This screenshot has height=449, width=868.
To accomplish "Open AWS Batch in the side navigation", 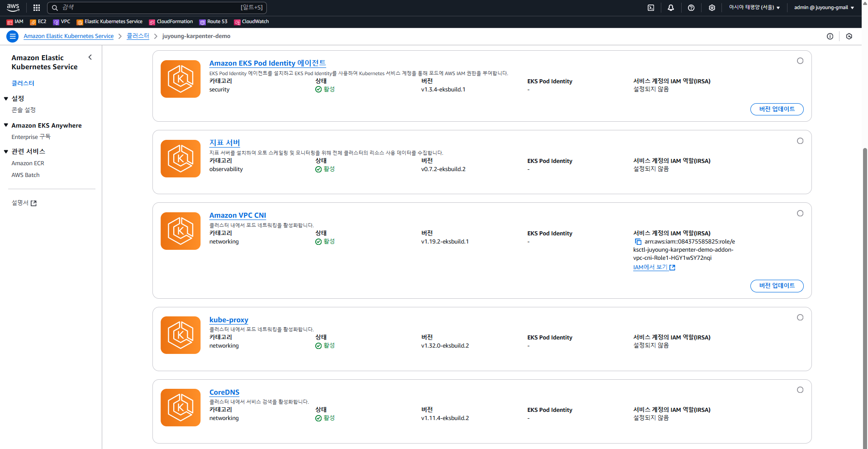I will [x=26, y=175].
